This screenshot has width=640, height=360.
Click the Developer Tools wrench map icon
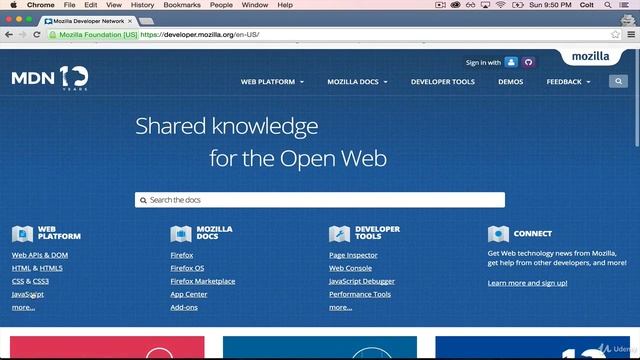[x=339, y=234]
